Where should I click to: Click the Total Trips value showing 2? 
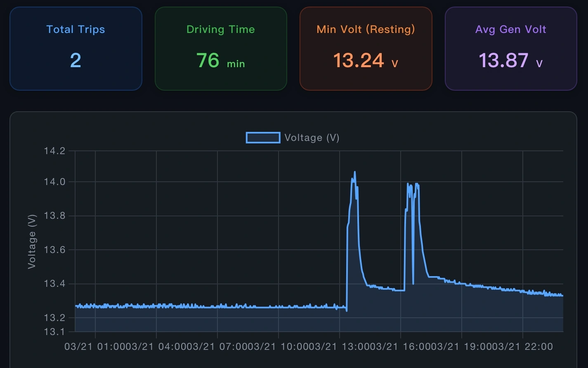76,60
